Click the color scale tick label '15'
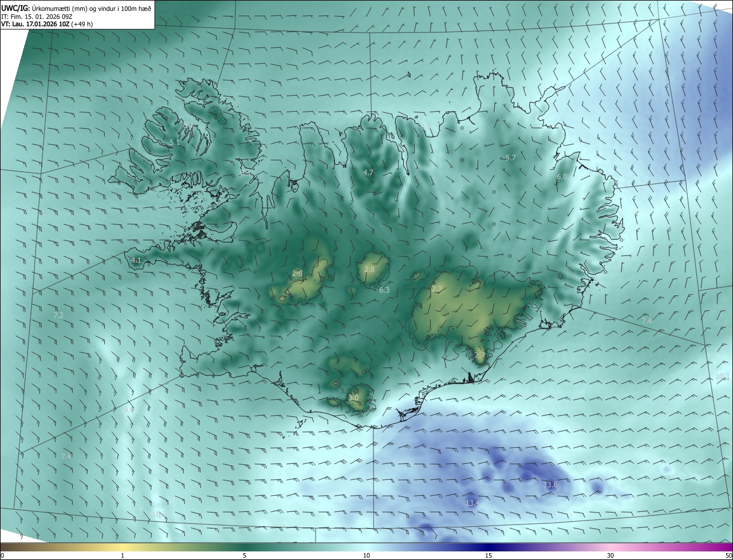 488,555
